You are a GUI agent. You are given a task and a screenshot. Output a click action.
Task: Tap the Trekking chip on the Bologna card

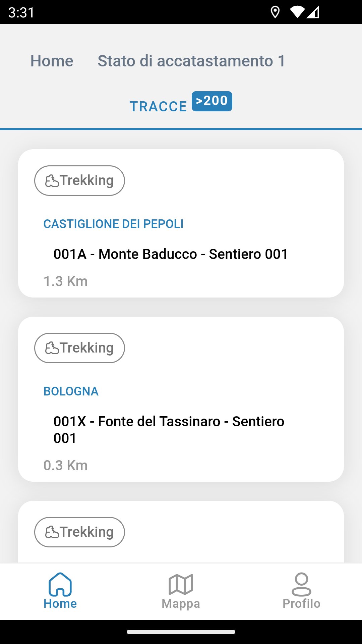(79, 348)
